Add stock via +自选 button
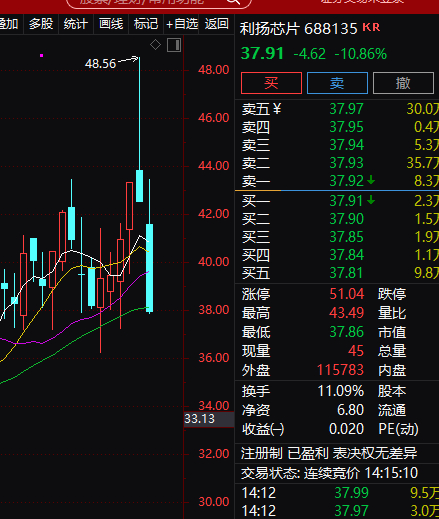This screenshot has height=519, width=439. (x=182, y=24)
